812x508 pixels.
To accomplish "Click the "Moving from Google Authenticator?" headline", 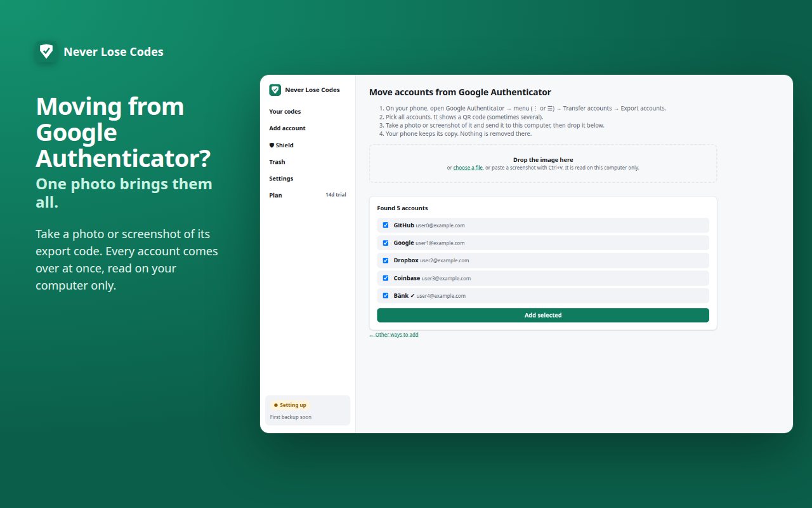I will tap(123, 132).
